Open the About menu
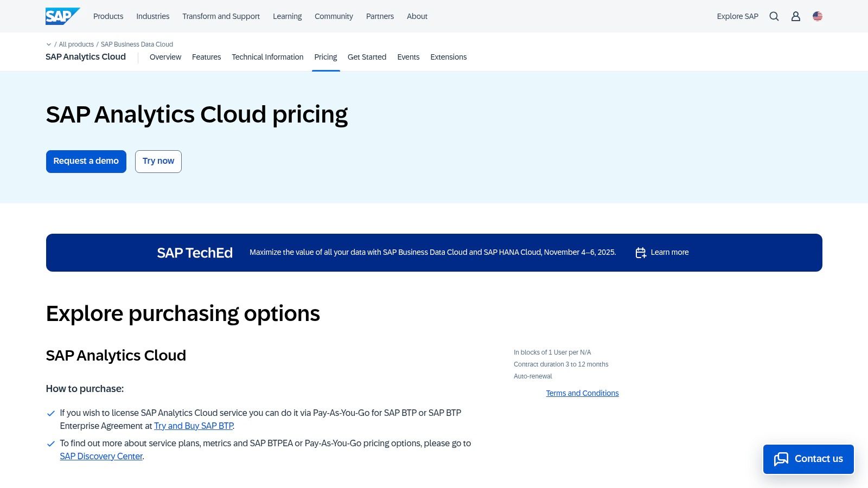 pos(417,16)
